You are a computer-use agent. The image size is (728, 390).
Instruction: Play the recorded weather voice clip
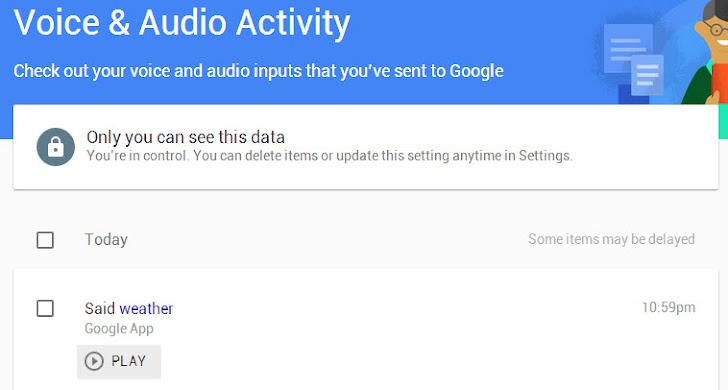click(119, 362)
